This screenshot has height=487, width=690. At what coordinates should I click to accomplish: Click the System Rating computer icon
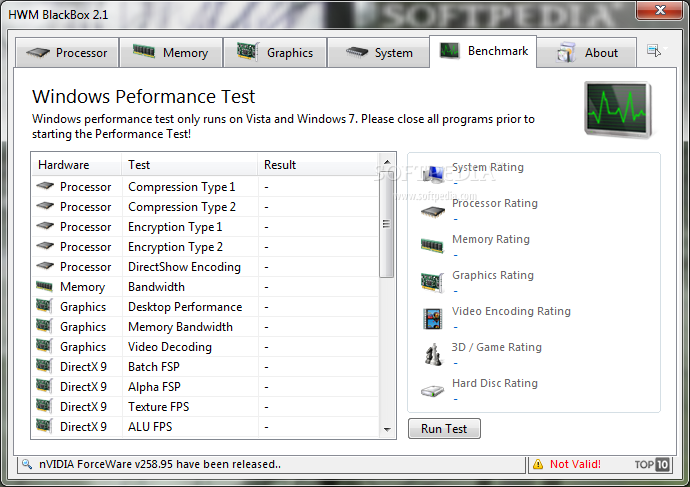click(x=433, y=174)
